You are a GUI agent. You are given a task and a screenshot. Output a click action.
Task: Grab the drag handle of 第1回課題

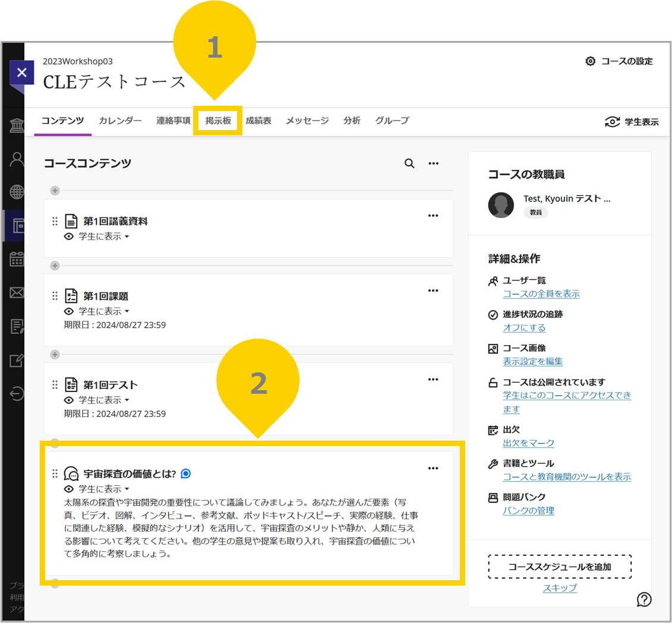coord(55,296)
